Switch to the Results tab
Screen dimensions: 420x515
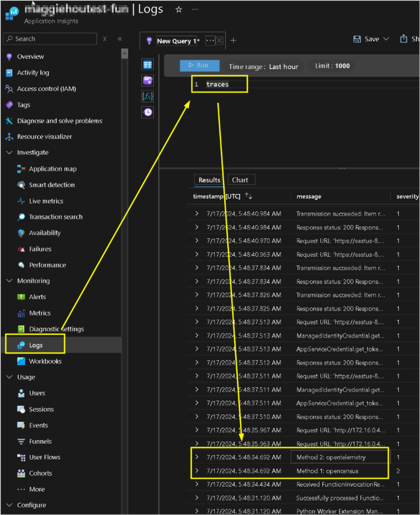209,180
